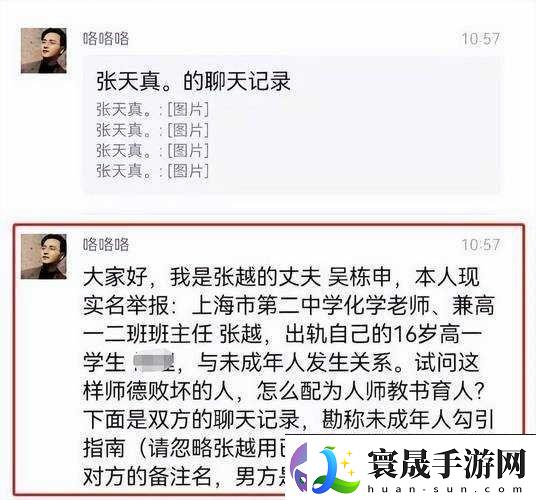Click the message line starting 大家好
Screen dimensions: 536x500
click(281, 277)
